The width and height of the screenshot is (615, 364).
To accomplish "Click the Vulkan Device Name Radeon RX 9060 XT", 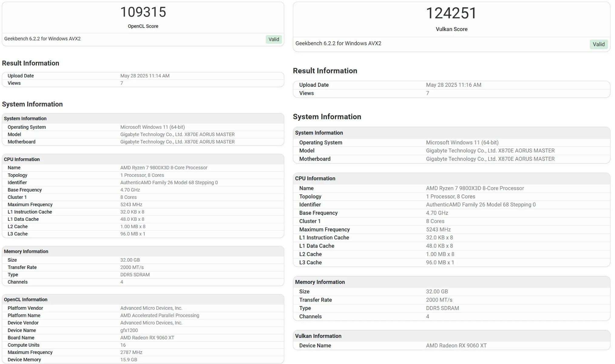I will pyautogui.click(x=456, y=345).
